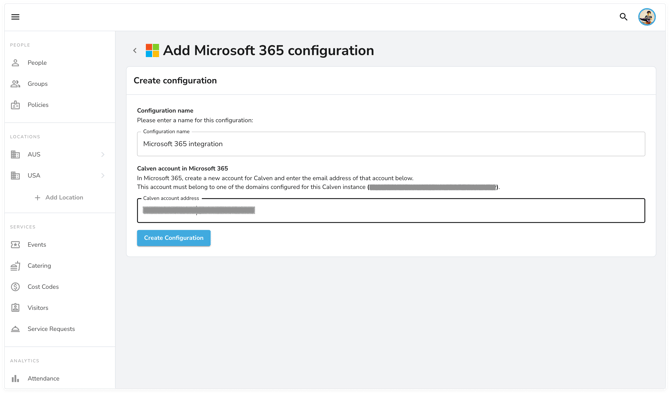The image size is (670, 394).
Task: Select the AUS location label
Action: coord(34,154)
